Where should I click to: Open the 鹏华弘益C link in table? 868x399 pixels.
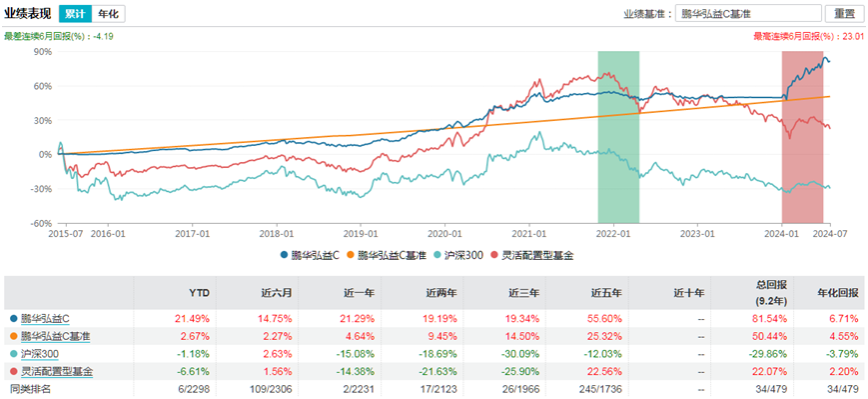(x=44, y=318)
